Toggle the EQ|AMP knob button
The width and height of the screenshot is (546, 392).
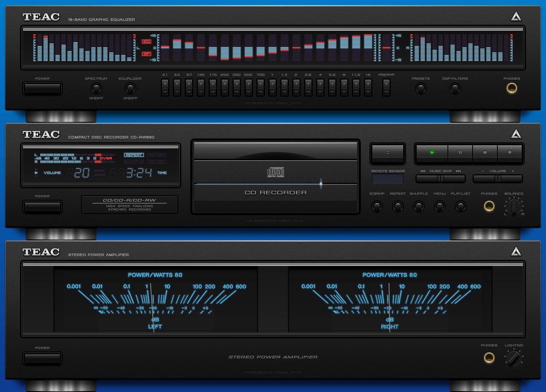(377, 206)
